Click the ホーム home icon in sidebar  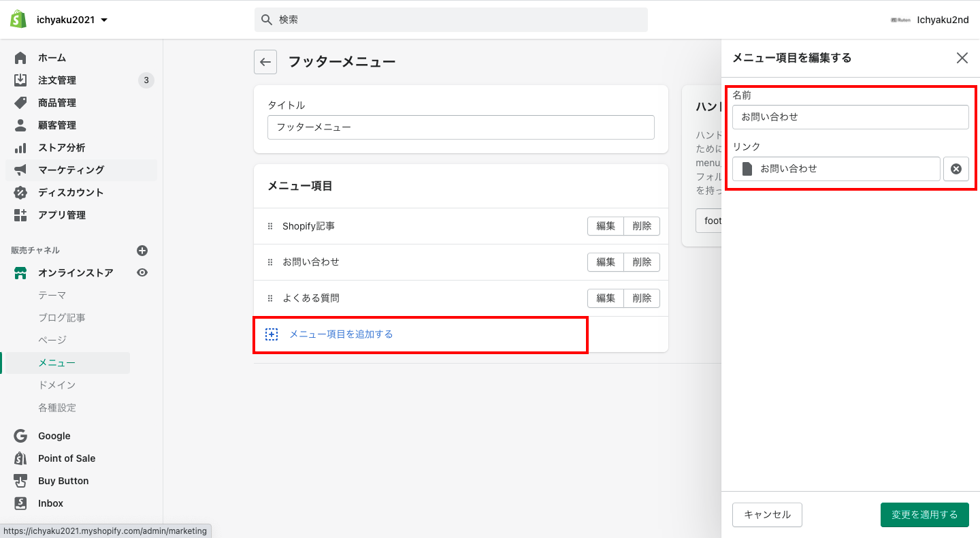pos(20,58)
